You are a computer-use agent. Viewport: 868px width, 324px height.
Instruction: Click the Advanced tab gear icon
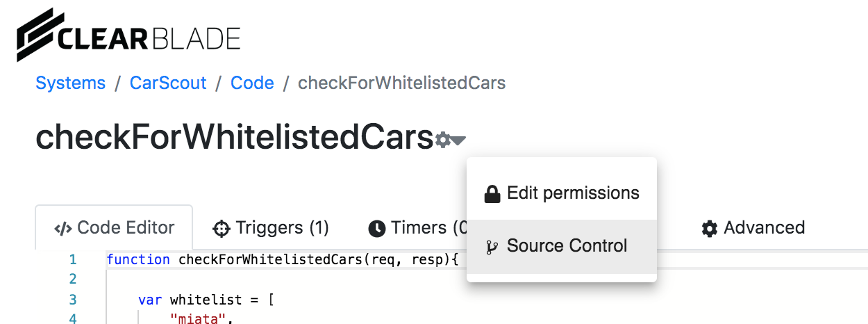(709, 228)
